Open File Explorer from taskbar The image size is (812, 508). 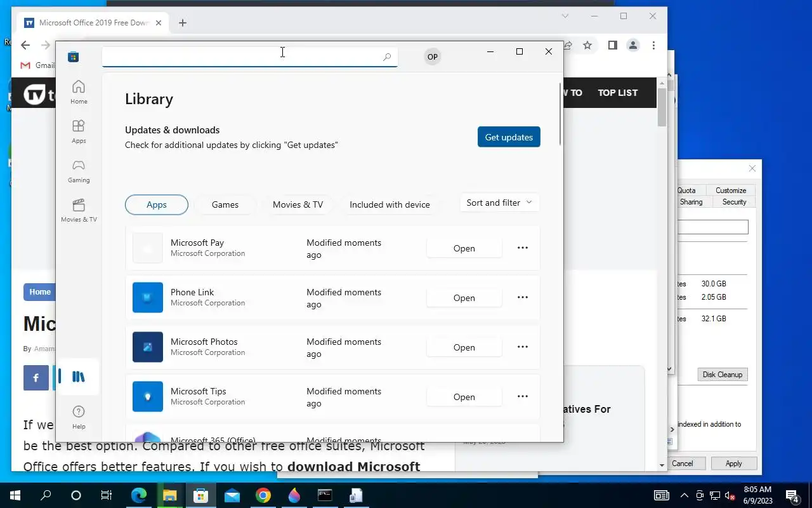169,495
